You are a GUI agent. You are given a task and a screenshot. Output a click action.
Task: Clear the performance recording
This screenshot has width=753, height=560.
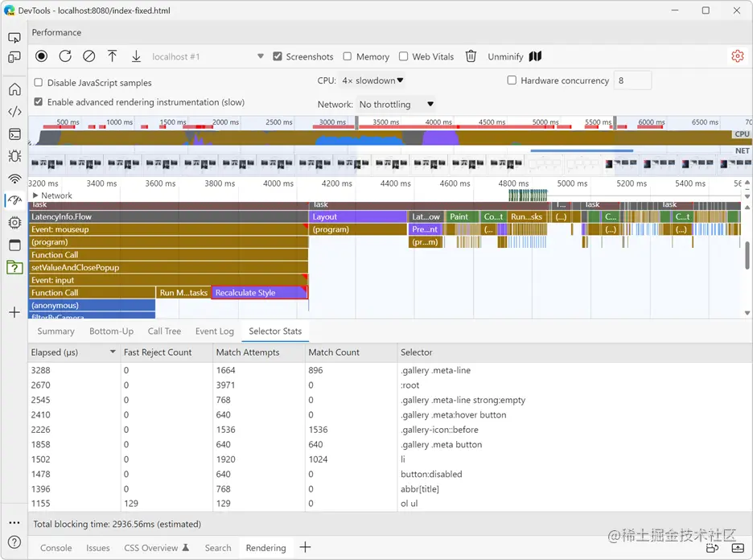88,56
